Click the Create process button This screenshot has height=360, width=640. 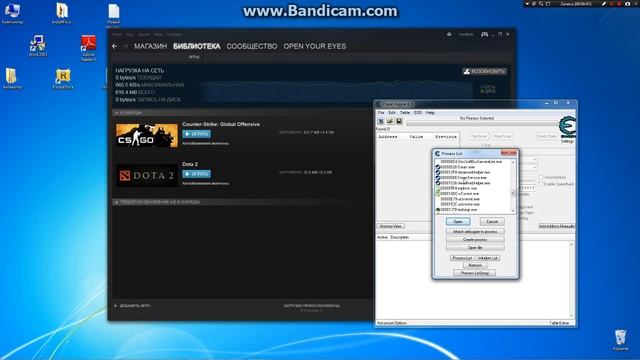(475, 240)
